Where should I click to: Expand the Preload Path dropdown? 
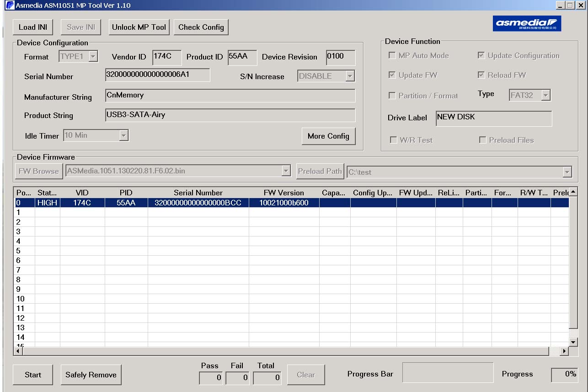pos(567,172)
